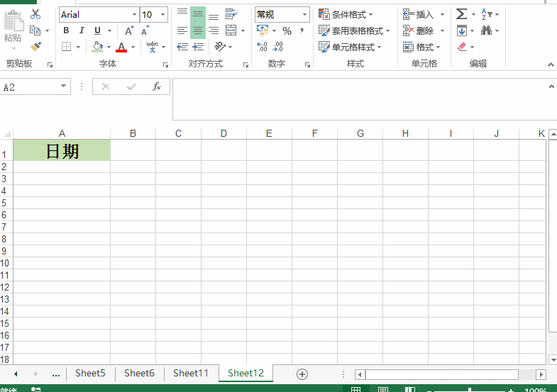This screenshot has height=392, width=557.
Task: Toggle Italic formatting
Action: (82, 30)
